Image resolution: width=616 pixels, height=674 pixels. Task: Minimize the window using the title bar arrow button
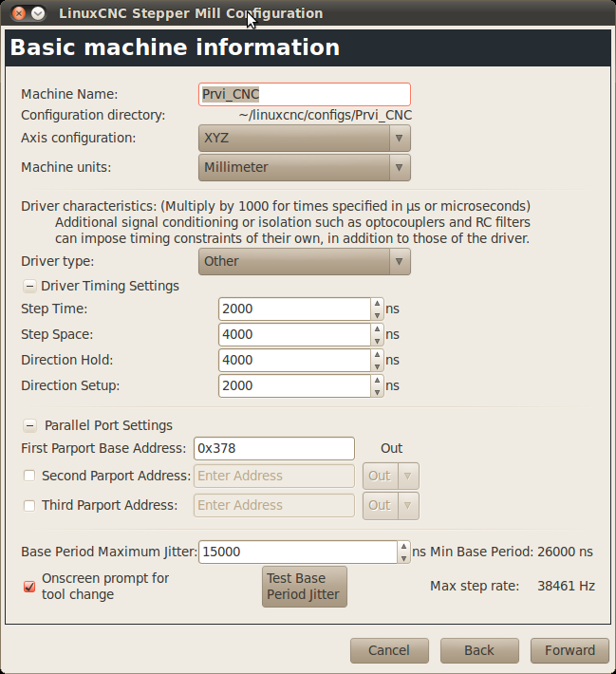38,13
